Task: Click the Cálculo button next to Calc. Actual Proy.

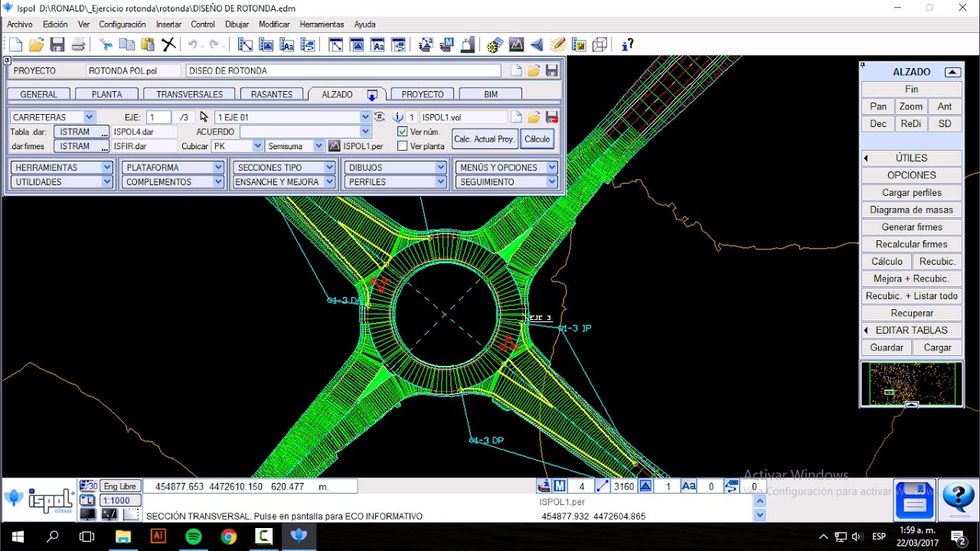Action: click(x=537, y=139)
